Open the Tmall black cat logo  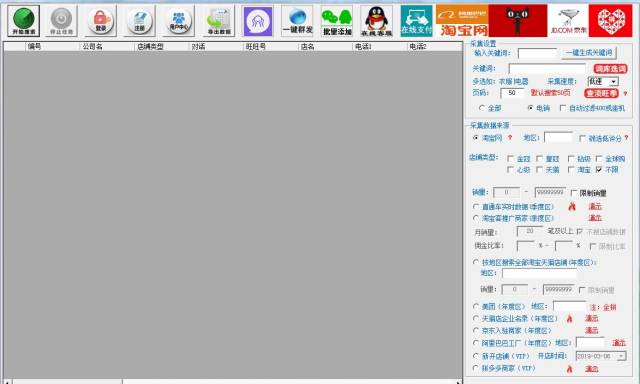pos(518,20)
